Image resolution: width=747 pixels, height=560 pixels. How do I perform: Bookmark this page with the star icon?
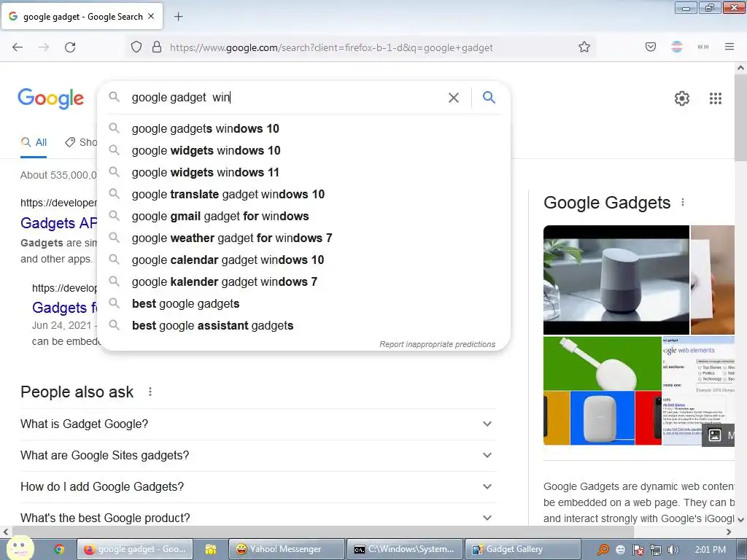(x=584, y=47)
